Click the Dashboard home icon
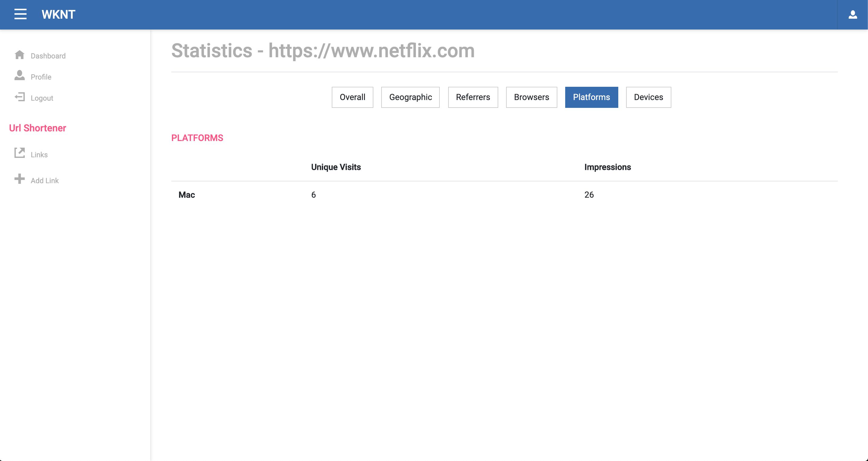868x461 pixels. (x=20, y=55)
